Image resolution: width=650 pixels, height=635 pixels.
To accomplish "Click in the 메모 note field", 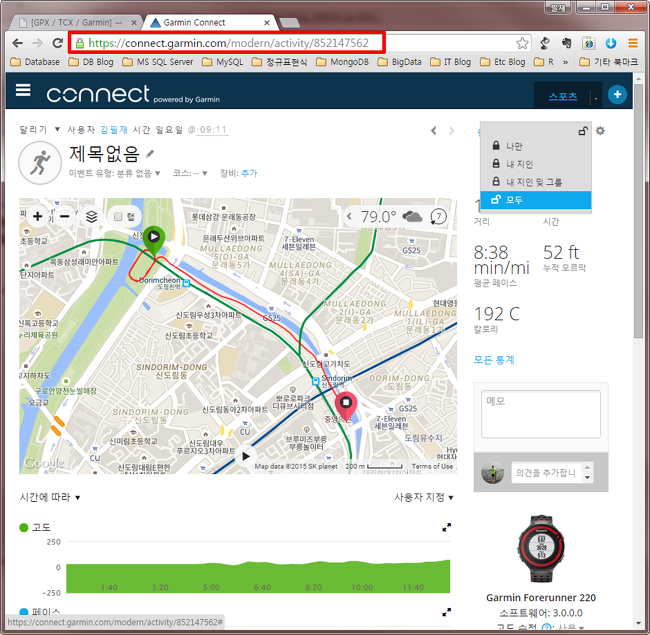I will (x=541, y=414).
